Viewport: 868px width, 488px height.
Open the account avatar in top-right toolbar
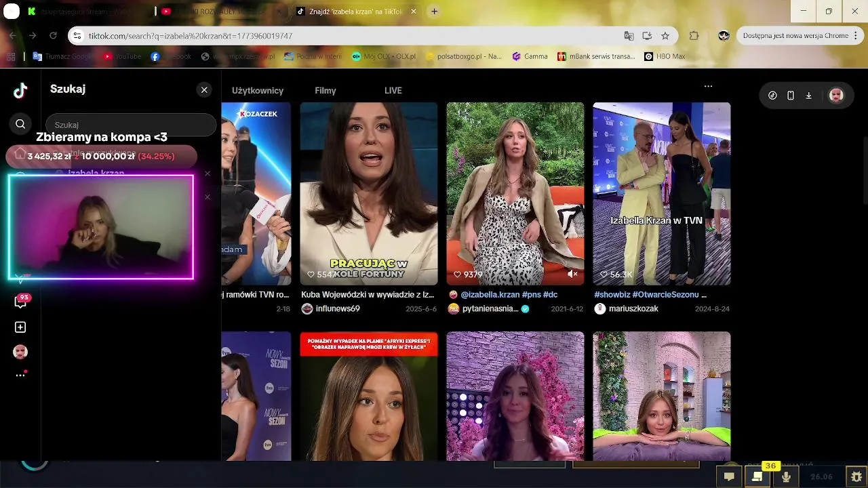click(836, 96)
